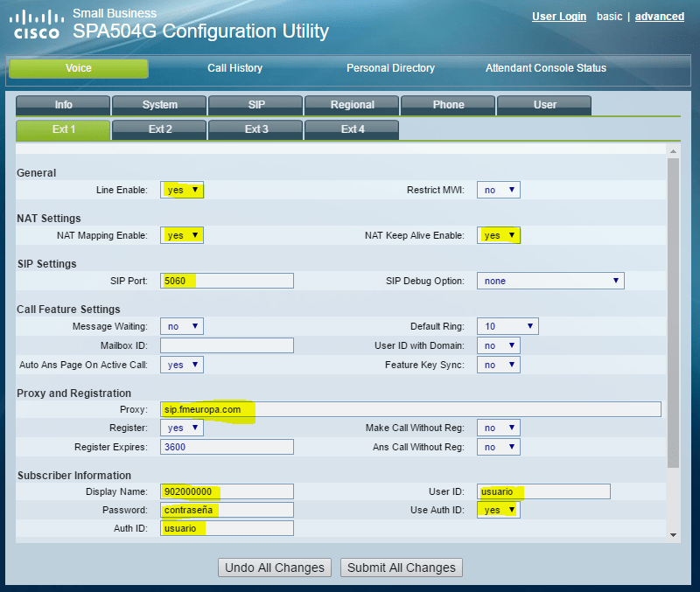Switch to the Regional sub-tab
This screenshot has width=700, height=592.
(352, 105)
